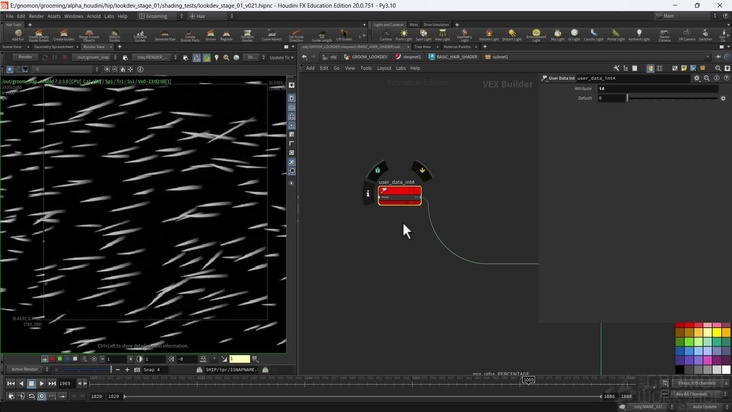Select the Volume Light shelf tool
This screenshot has height=412, width=732.
coord(489,35)
